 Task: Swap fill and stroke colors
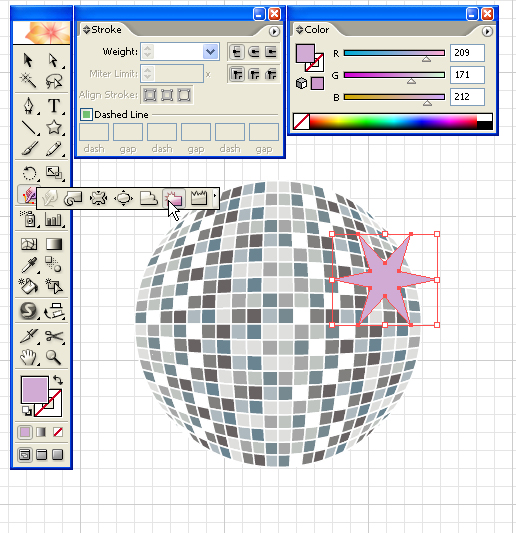(x=58, y=379)
